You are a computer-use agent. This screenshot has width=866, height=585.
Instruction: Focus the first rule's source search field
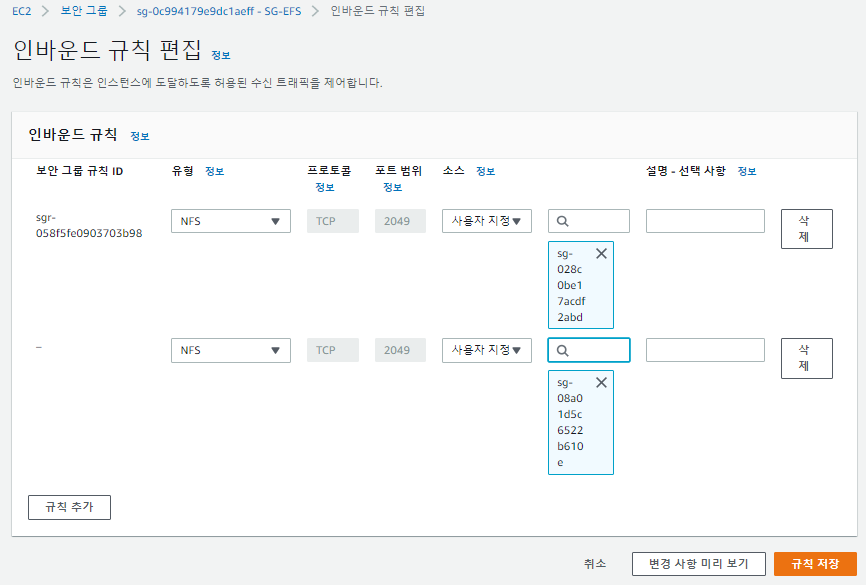coord(589,221)
